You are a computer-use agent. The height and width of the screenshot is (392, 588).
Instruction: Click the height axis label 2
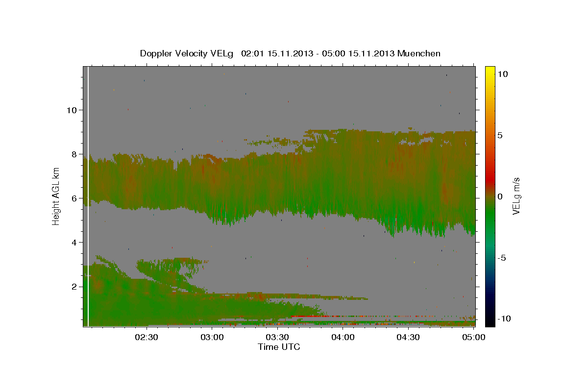coord(74,287)
